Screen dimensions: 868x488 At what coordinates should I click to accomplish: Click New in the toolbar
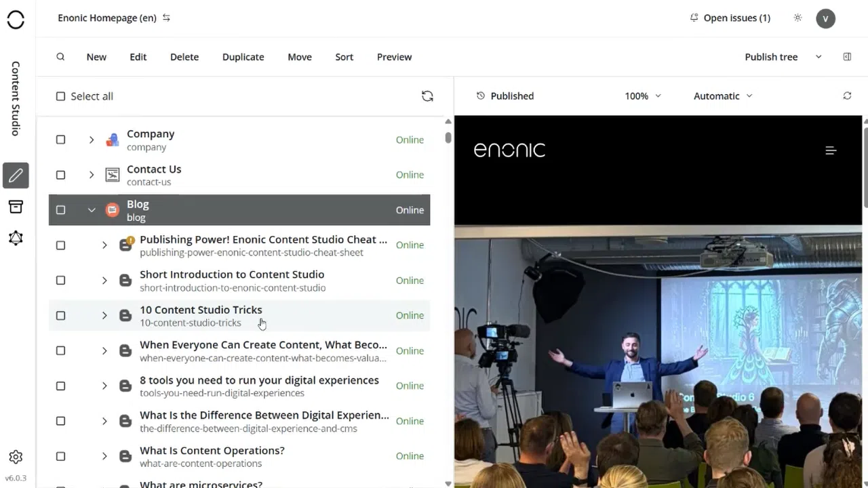pos(96,57)
